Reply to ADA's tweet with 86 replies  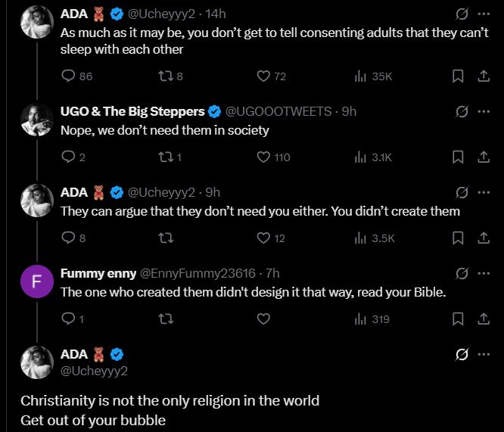68,76
